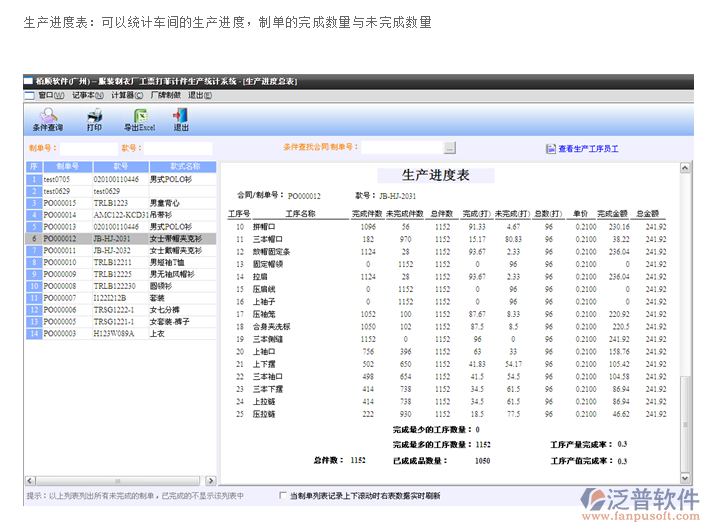This screenshot has width=710, height=532.
Task: Click the 查看生产工序员工 link
Action: pyautogui.click(x=588, y=148)
